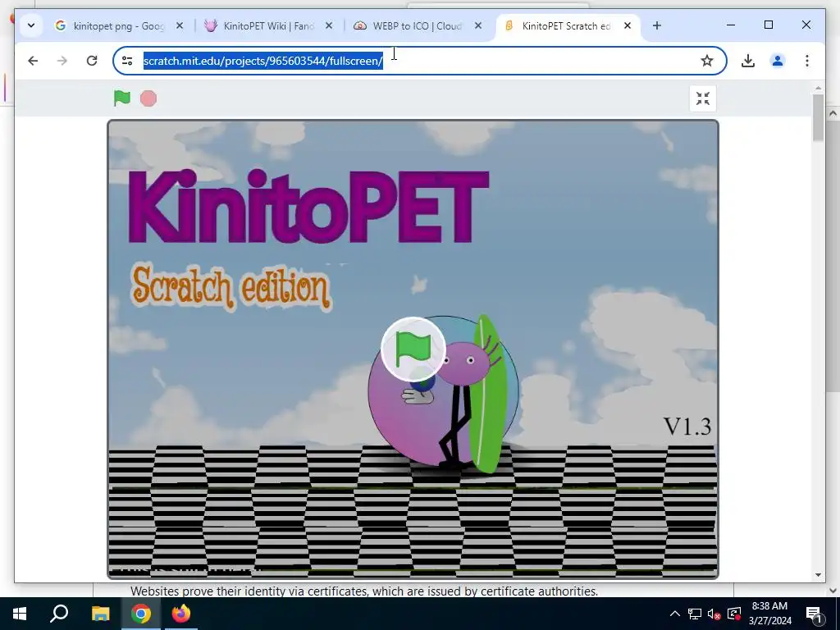Open the Chrome profile icon
This screenshot has height=630, width=840.
click(778, 61)
